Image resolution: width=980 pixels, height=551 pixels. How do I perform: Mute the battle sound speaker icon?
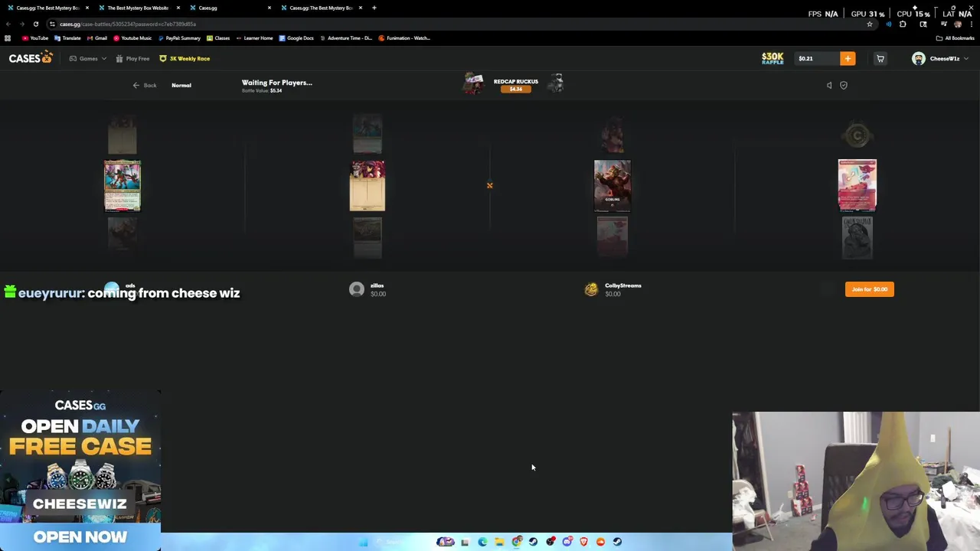[x=829, y=86]
